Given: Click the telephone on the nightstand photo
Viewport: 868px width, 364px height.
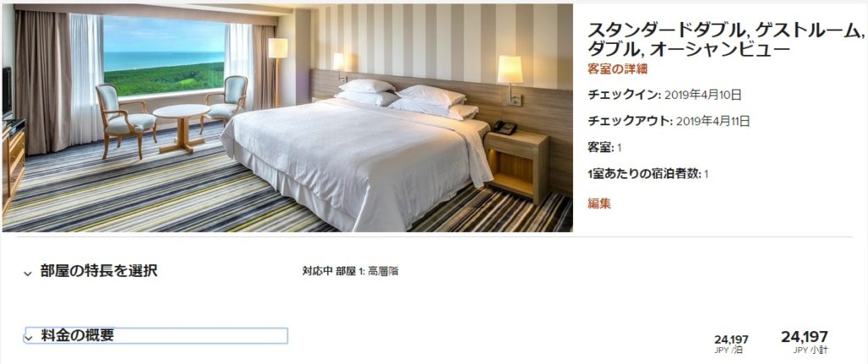Looking at the screenshot, I should click(504, 128).
